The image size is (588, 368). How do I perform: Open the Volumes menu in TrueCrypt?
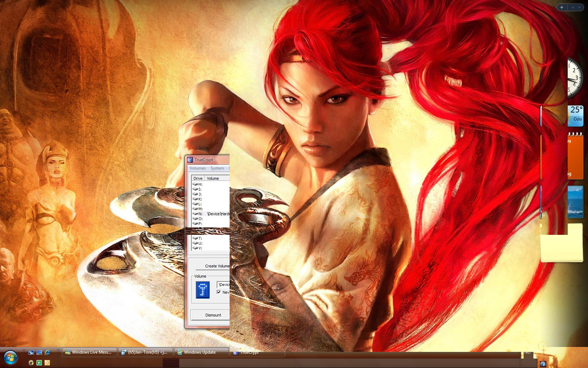click(198, 168)
